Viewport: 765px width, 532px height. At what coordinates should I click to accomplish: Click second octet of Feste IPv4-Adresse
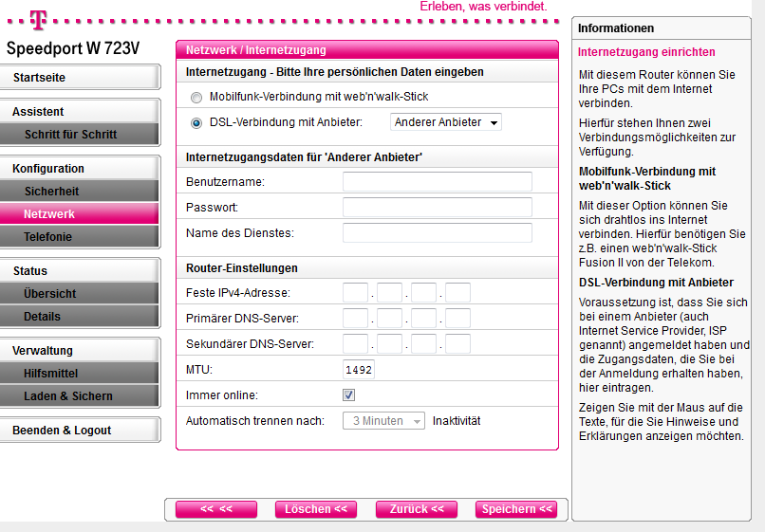pos(389,293)
